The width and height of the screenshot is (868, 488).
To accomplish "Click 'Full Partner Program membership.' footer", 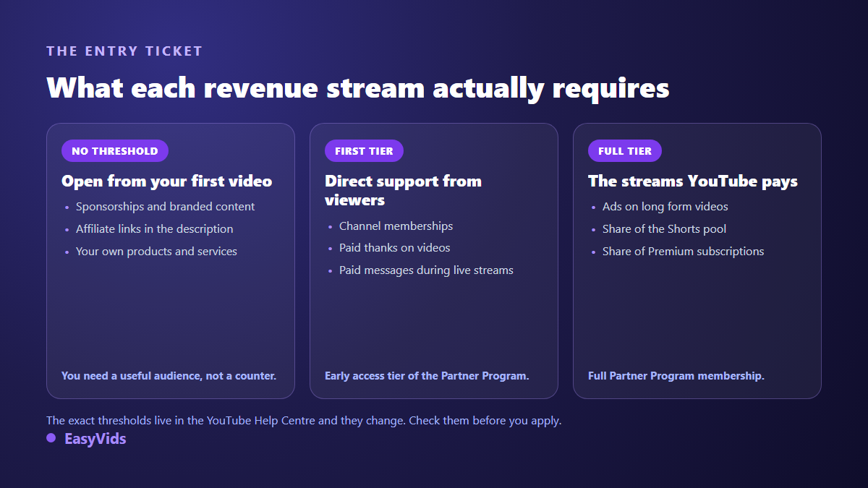I will [676, 376].
